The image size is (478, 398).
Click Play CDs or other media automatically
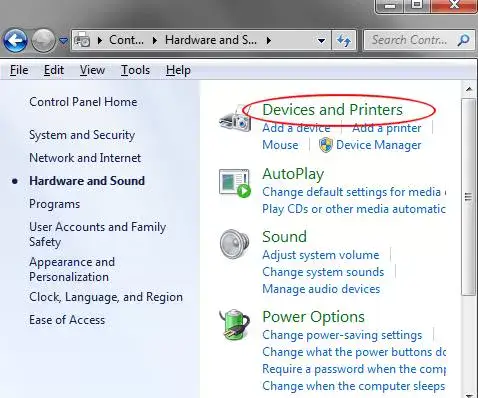[354, 209]
